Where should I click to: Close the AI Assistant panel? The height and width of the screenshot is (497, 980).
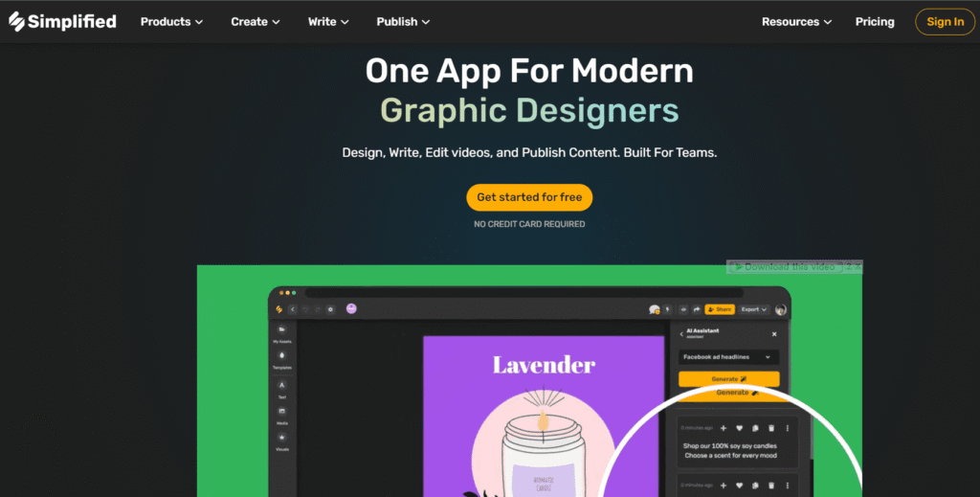pyautogui.click(x=774, y=334)
